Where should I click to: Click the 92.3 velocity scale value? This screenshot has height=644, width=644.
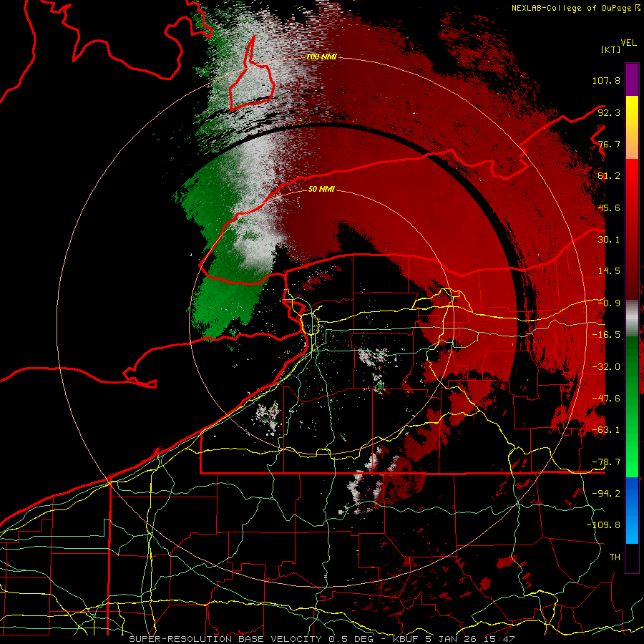pos(609,112)
